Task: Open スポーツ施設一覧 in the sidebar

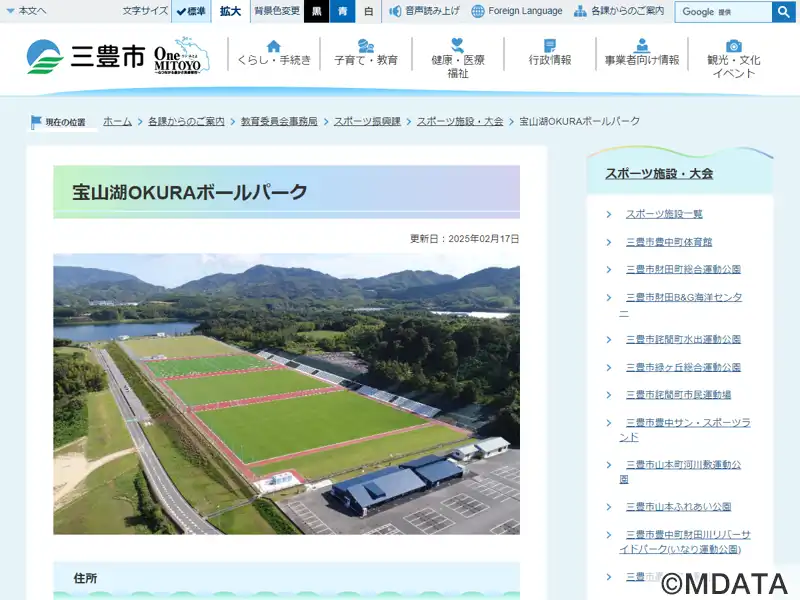Action: pyautogui.click(x=664, y=214)
